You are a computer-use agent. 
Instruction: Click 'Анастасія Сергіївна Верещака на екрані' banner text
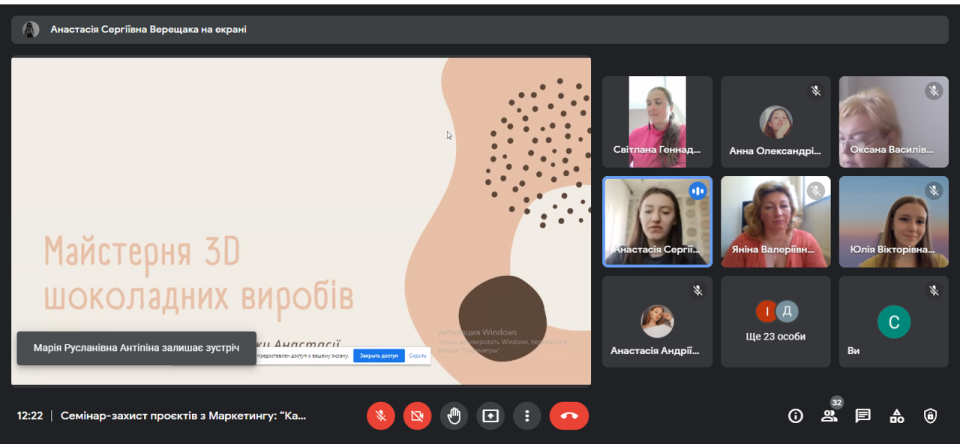(x=149, y=29)
